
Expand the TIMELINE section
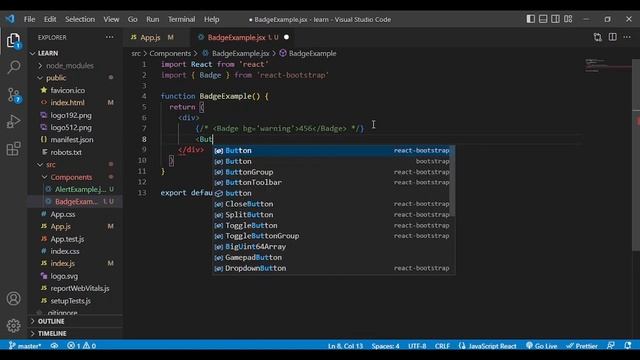coord(75,333)
